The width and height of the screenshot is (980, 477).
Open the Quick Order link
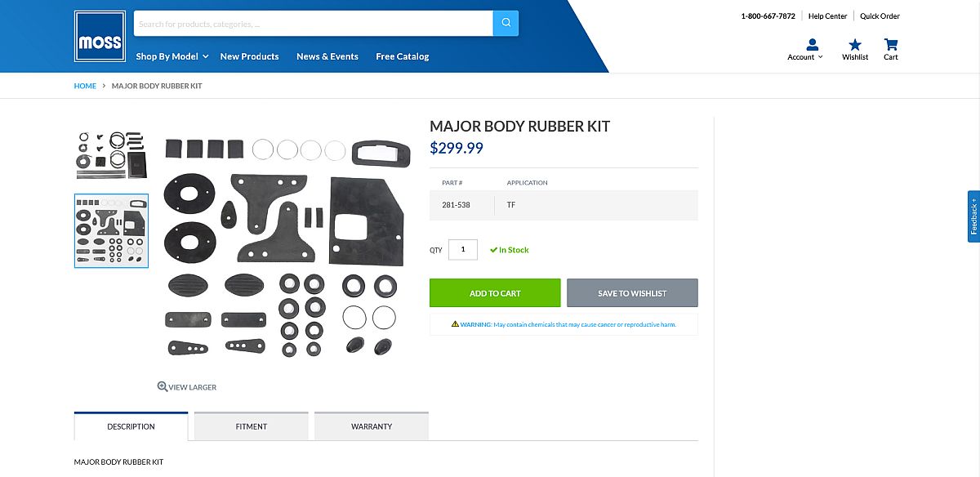click(x=880, y=16)
